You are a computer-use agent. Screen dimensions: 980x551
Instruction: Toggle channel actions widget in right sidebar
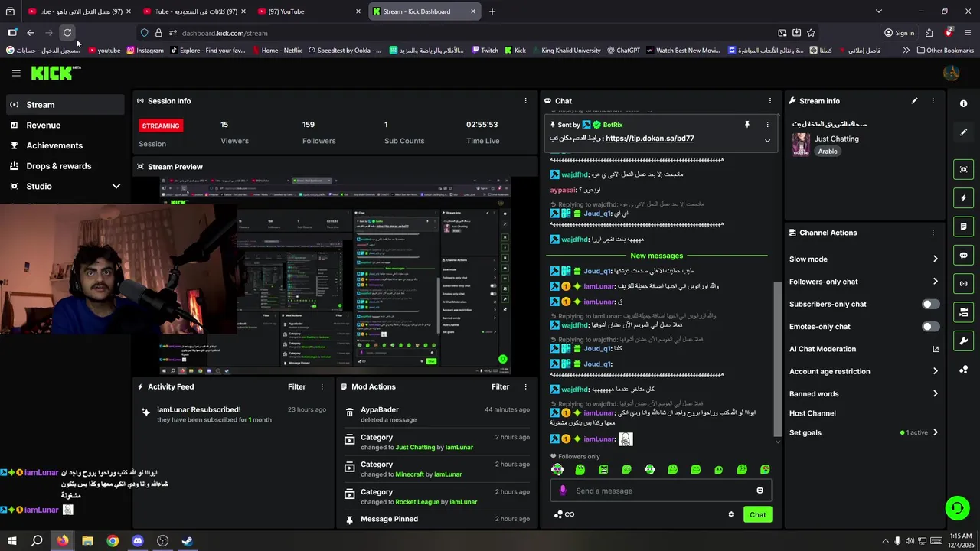[963, 312]
